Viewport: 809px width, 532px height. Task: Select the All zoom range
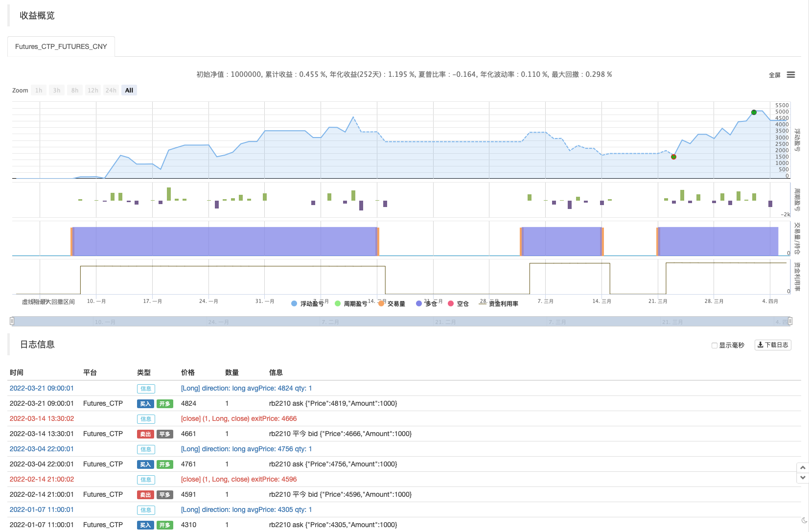pos(129,90)
